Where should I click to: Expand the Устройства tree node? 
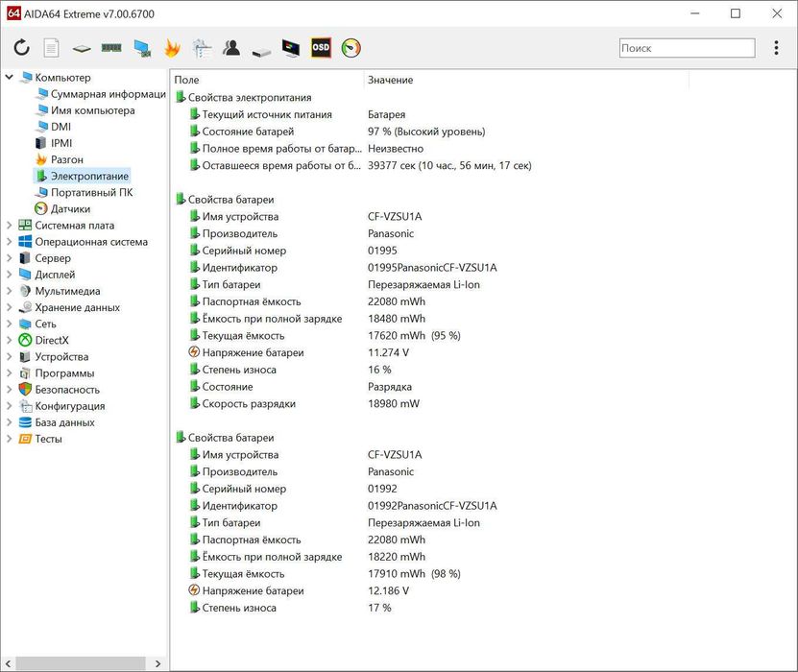point(10,356)
